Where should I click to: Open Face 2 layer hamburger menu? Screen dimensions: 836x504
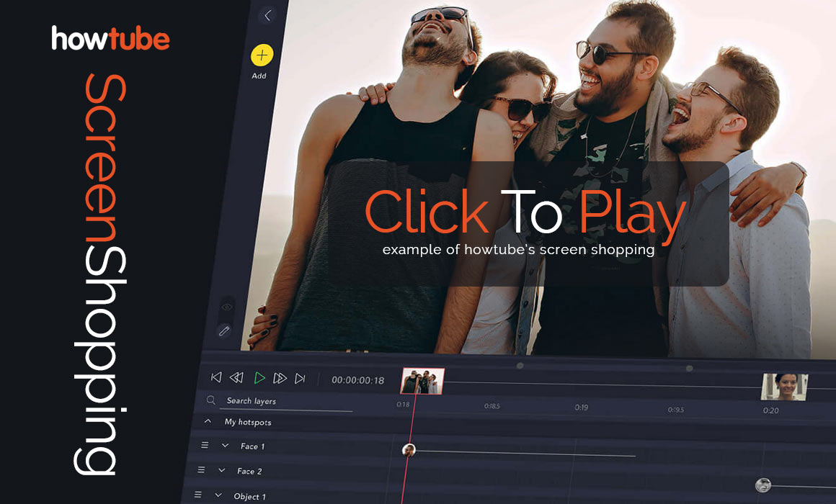point(201,470)
